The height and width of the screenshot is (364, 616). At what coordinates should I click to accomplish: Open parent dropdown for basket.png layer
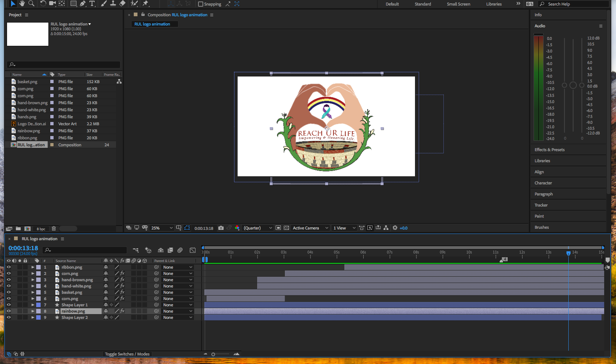pos(178,292)
